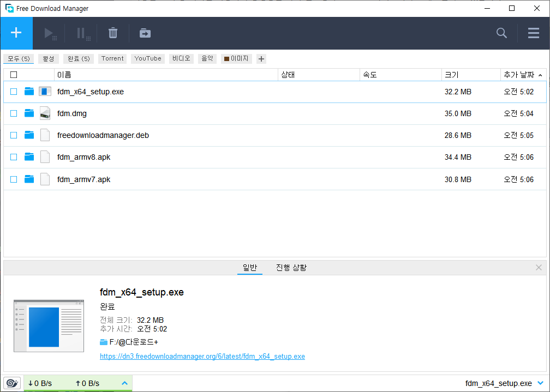The height and width of the screenshot is (392, 550).
Task: Click the fdm.dmg disk image icon
Action: tap(45, 113)
